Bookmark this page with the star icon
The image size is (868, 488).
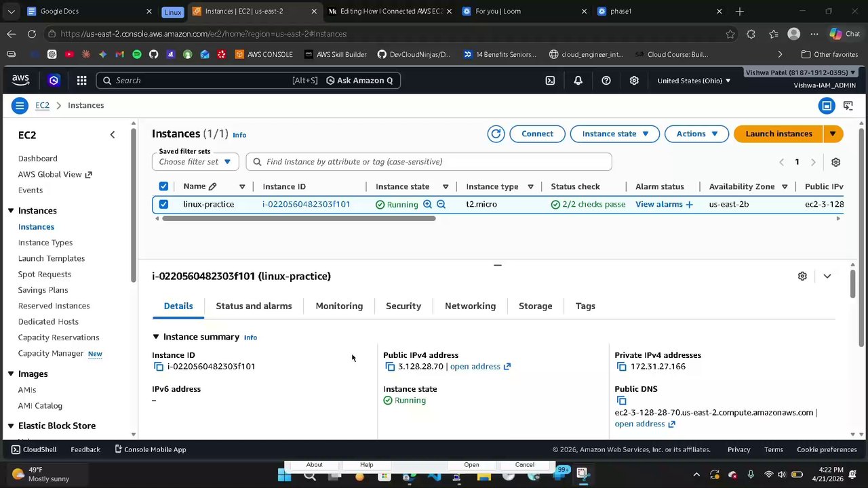pyautogui.click(x=730, y=34)
